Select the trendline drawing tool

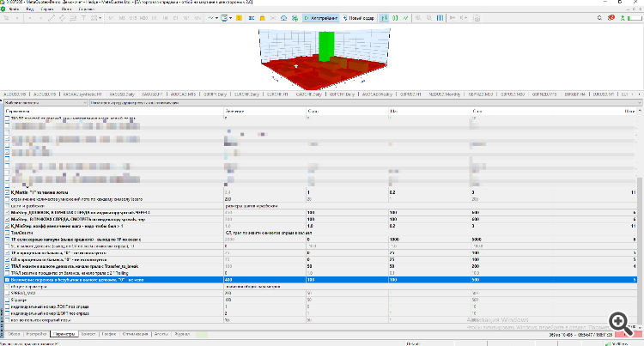[52, 18]
